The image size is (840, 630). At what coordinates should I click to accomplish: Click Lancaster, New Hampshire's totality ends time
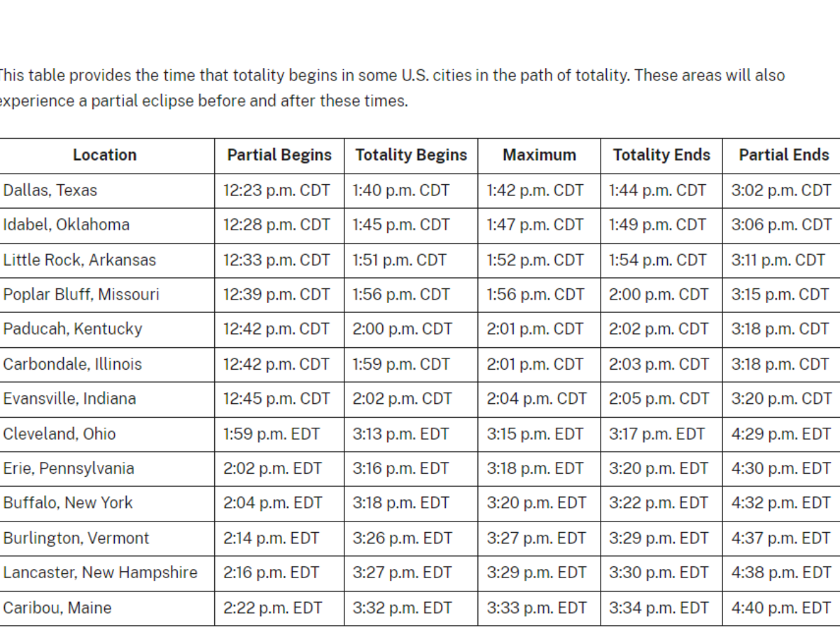659,573
